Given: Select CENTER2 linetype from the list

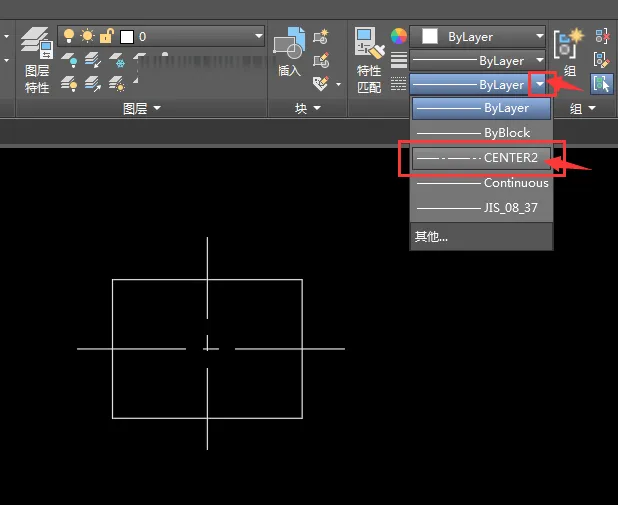Looking at the screenshot, I should (x=481, y=158).
